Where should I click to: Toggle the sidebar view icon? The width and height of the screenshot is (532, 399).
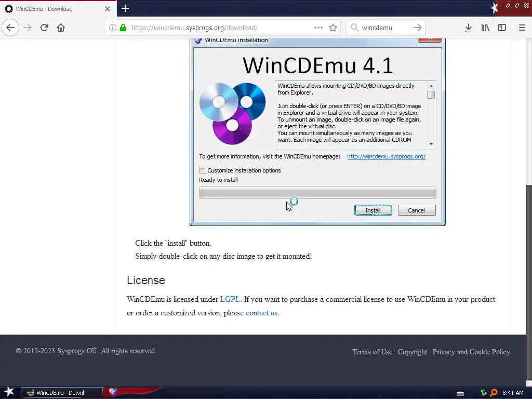click(x=502, y=28)
